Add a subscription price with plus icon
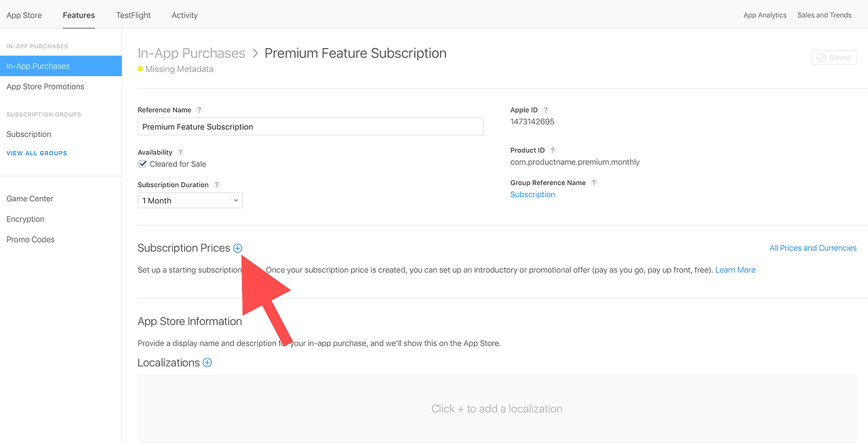This screenshot has width=868, height=443. coord(237,249)
